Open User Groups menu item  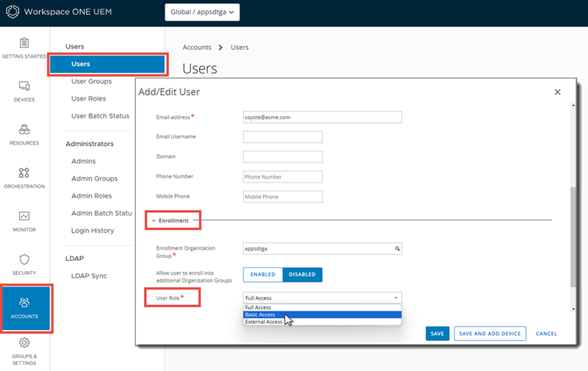[91, 82]
